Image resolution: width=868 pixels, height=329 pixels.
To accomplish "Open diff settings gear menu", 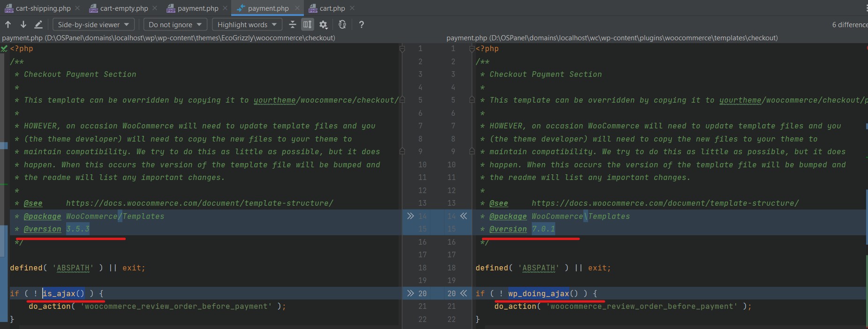I will coord(323,24).
